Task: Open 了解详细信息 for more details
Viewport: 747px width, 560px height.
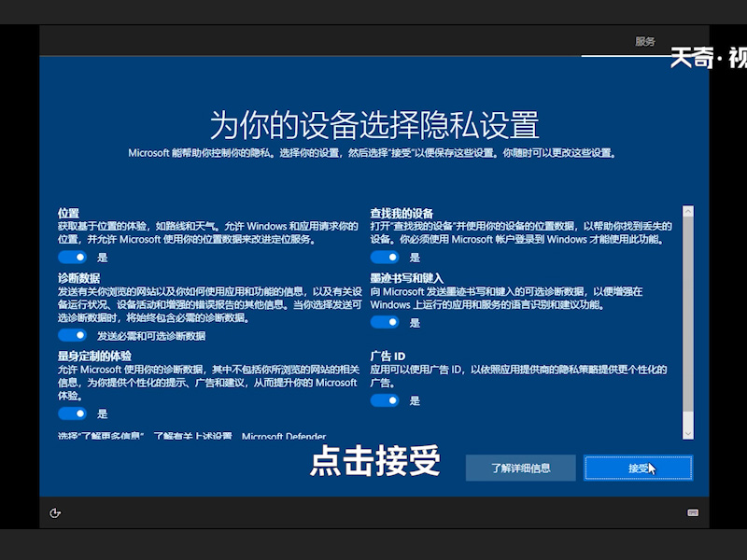Action: 521,468
